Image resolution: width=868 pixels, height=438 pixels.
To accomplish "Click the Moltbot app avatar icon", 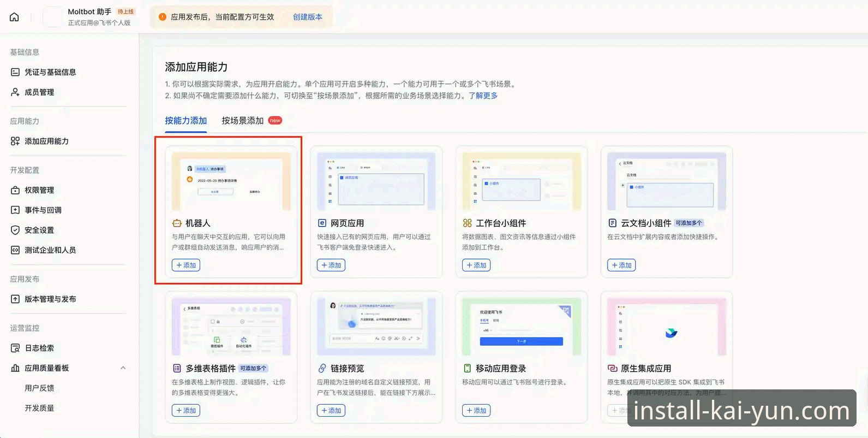I will pos(52,17).
